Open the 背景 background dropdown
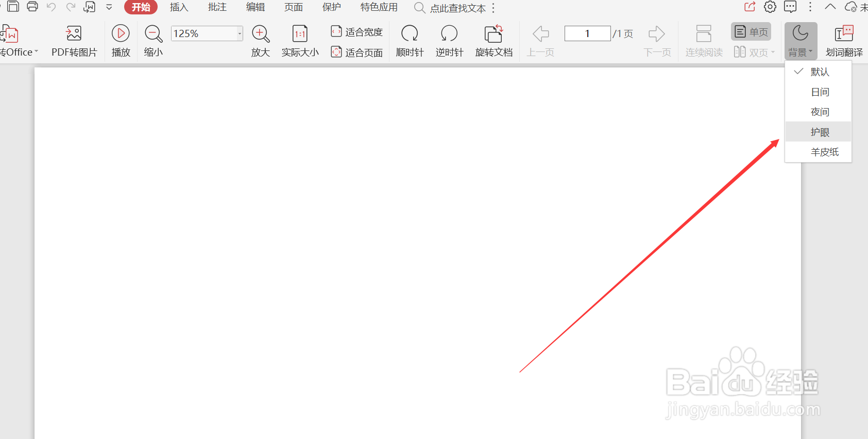Screen dimensions: 868x439 [801, 41]
